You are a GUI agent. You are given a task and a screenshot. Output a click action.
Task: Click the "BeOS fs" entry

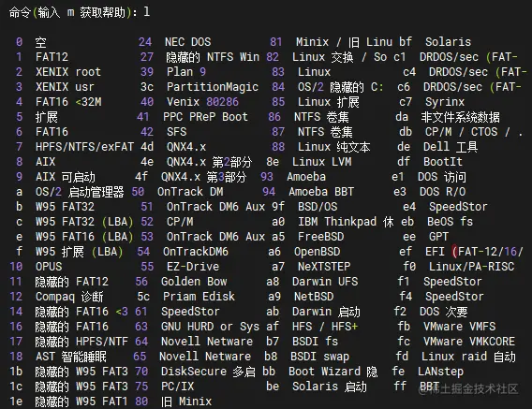tap(450, 222)
